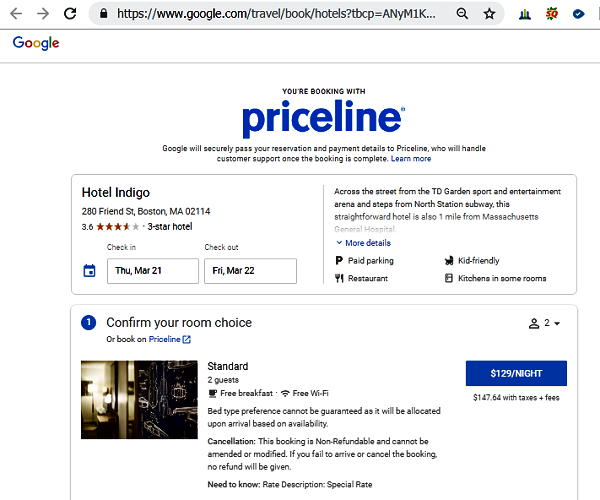Click the Google logo
Image resolution: width=600 pixels, height=500 pixels.
tap(36, 43)
